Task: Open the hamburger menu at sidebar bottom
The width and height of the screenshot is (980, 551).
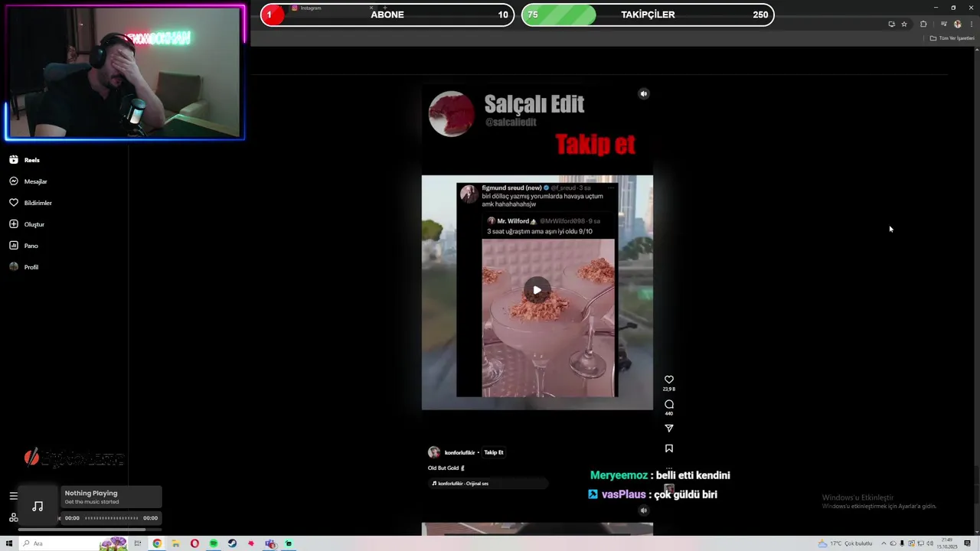Action: tap(13, 496)
